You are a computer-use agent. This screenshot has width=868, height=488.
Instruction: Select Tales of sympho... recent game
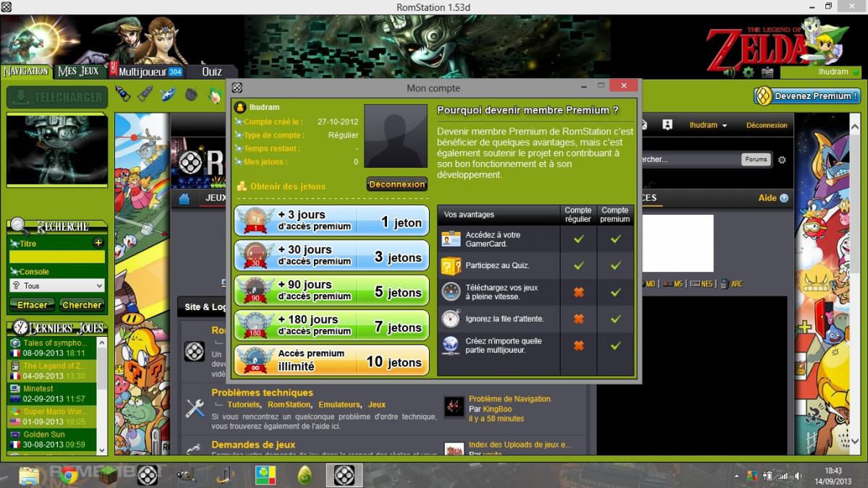pos(52,348)
